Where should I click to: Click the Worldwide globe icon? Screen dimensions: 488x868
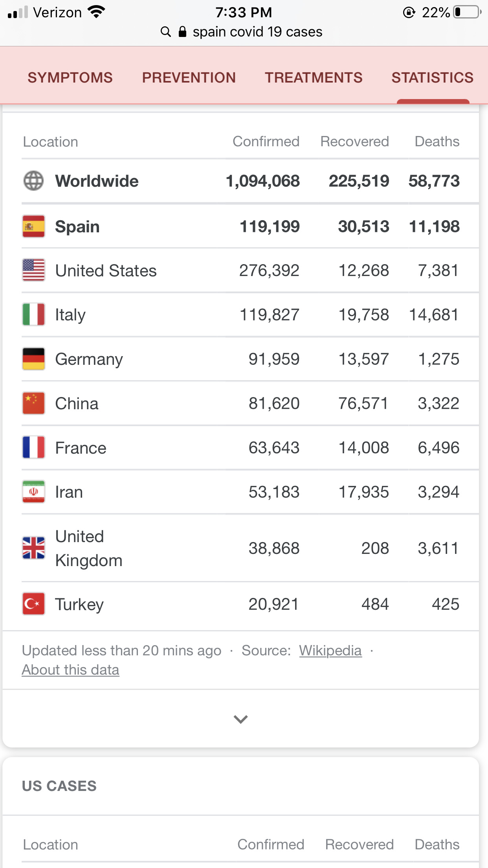click(x=34, y=181)
